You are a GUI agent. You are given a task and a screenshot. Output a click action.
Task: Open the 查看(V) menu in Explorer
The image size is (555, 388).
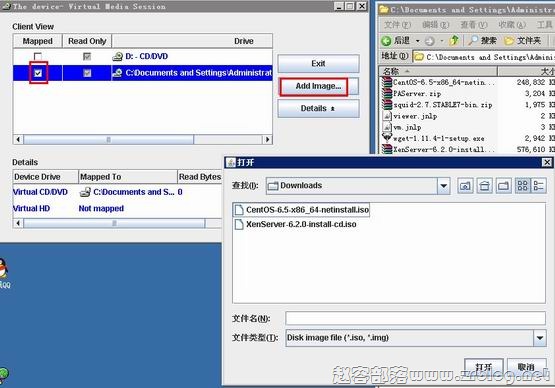pos(473,24)
